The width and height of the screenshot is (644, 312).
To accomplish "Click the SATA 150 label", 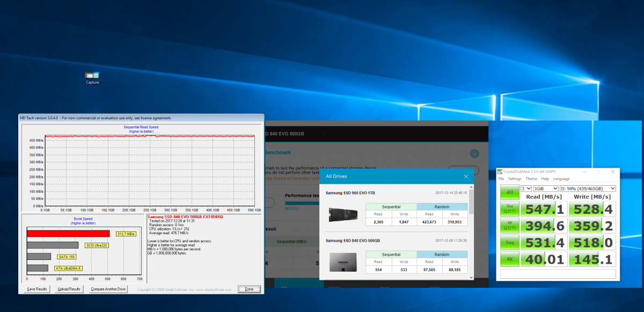I will point(66,257).
